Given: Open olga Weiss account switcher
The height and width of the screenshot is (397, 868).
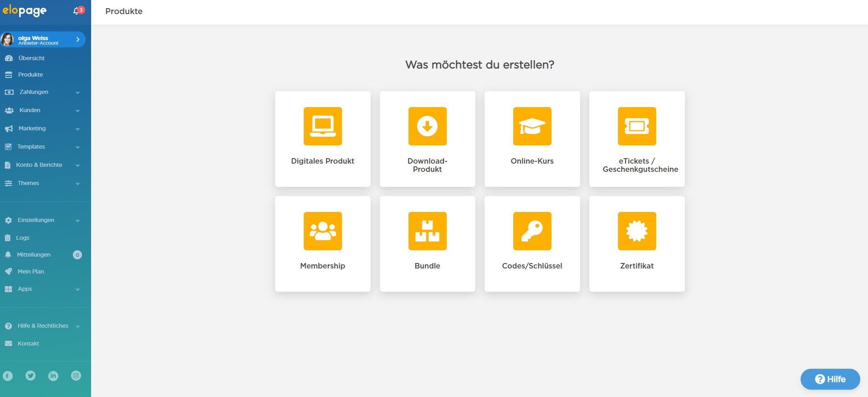Looking at the screenshot, I should pyautogui.click(x=43, y=40).
